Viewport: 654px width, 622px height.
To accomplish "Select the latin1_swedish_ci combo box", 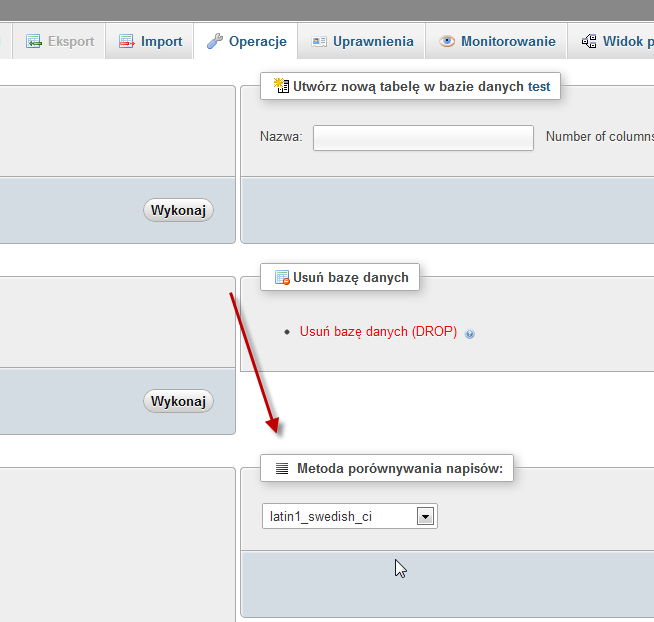I will [340, 517].
